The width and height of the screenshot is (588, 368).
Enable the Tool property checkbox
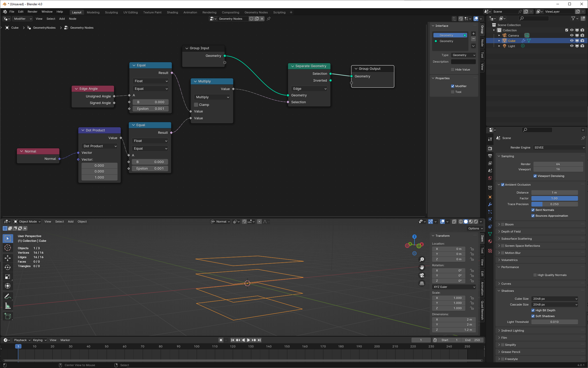453,92
